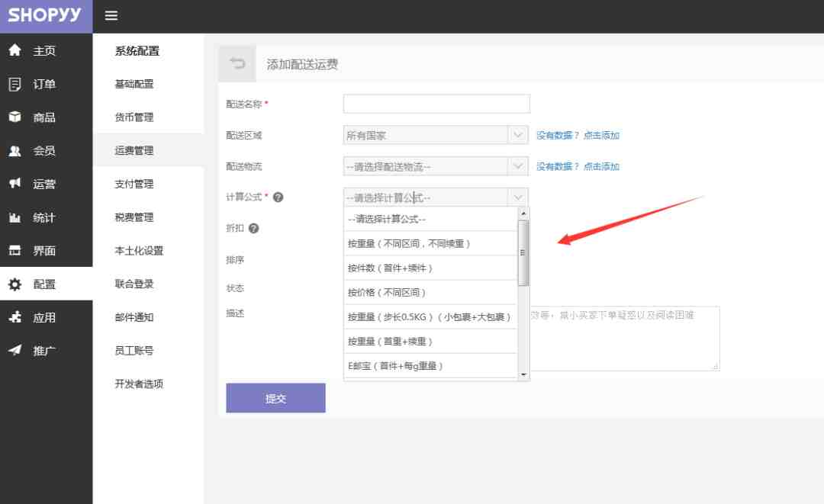Collapse the 计算公式 dropdown arrow

[x=518, y=197]
